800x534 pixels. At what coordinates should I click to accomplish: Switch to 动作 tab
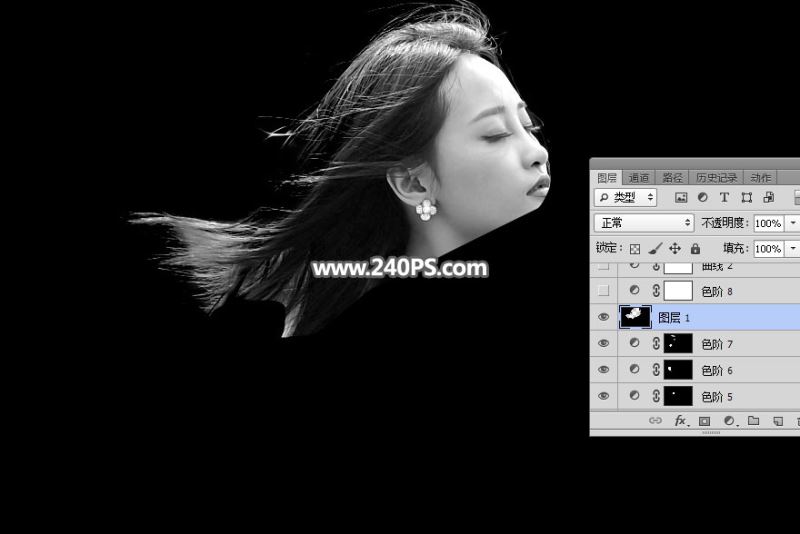click(761, 177)
